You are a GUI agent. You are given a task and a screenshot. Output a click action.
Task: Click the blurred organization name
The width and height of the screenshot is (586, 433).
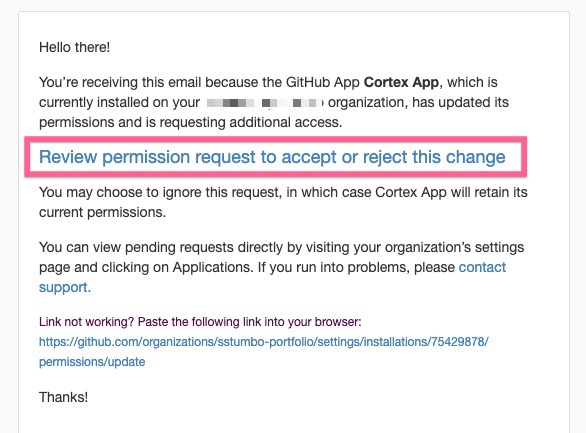point(265,102)
